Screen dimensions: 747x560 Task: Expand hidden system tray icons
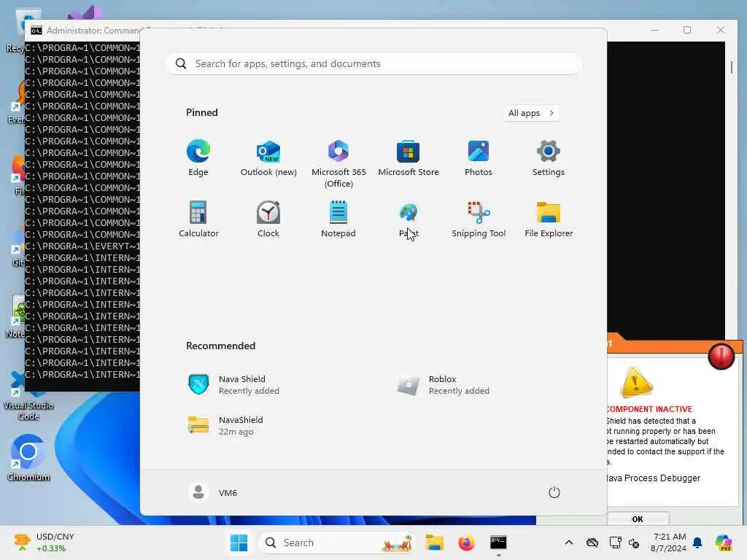568,542
